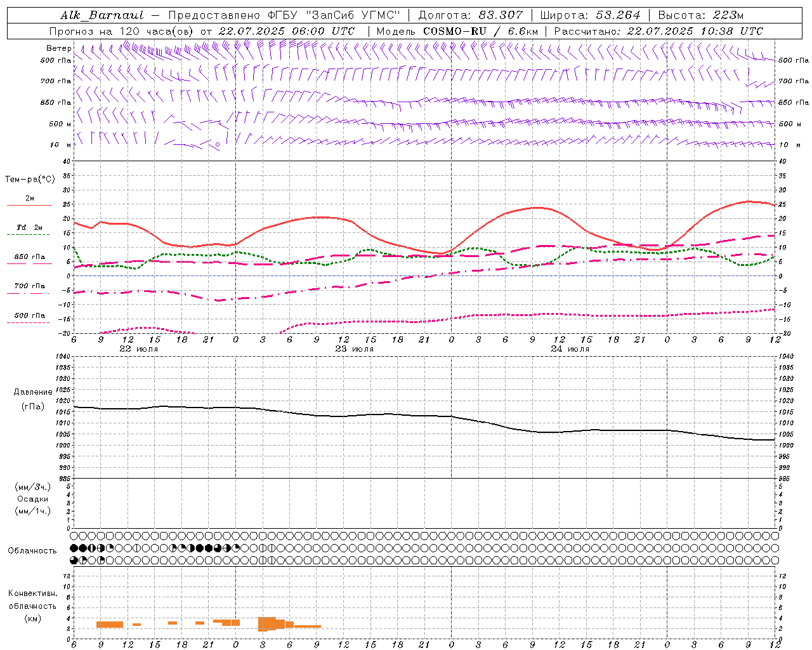This screenshot has height=650, width=812.
Task: Select the model label COSMO-RU / 6.6км
Action: pyautogui.click(x=480, y=31)
